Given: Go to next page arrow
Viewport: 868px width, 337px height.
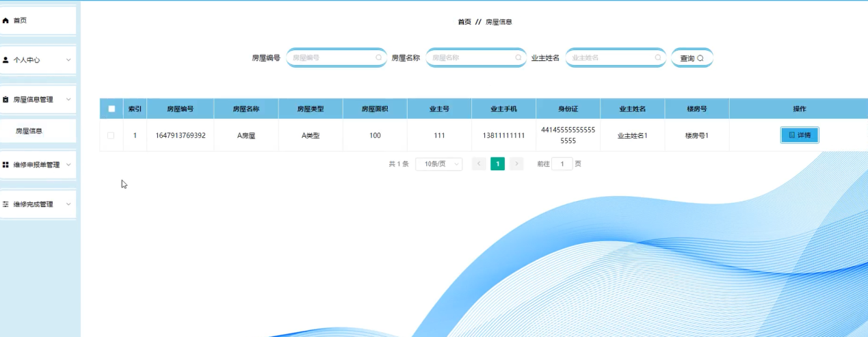Looking at the screenshot, I should coord(516,164).
